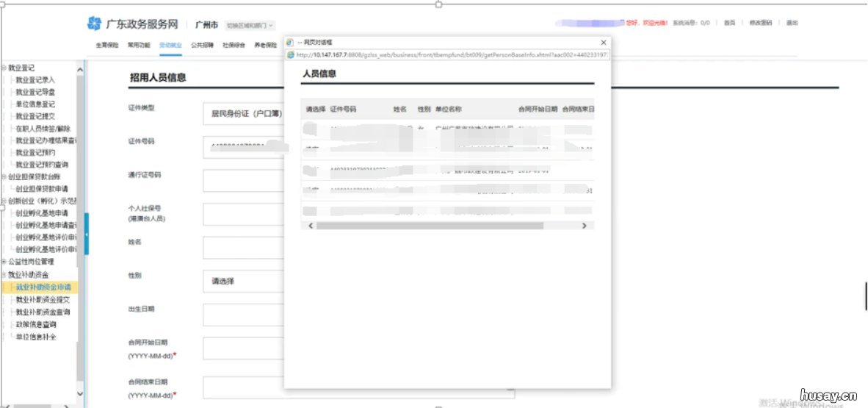This screenshot has height=408, width=868.
Task: Open 在职人员续签/解除 tree item
Action: click(x=43, y=129)
